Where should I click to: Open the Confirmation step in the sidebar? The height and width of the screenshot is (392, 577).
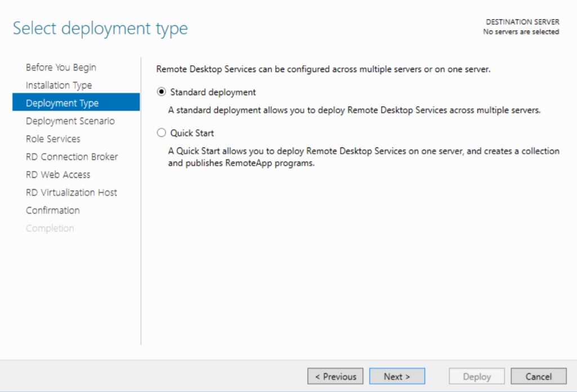(52, 210)
